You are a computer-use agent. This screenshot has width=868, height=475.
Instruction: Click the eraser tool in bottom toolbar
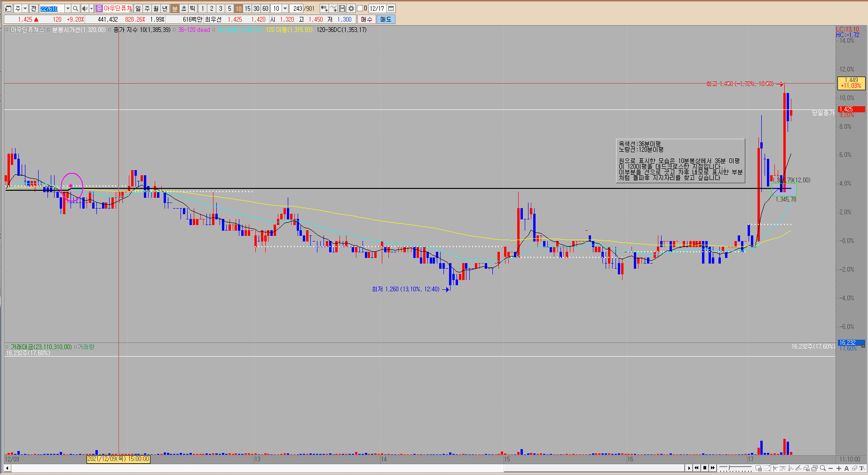pos(854,468)
